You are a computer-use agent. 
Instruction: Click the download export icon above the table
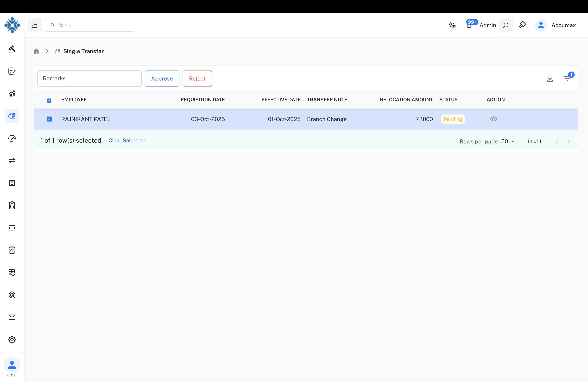pyautogui.click(x=550, y=79)
